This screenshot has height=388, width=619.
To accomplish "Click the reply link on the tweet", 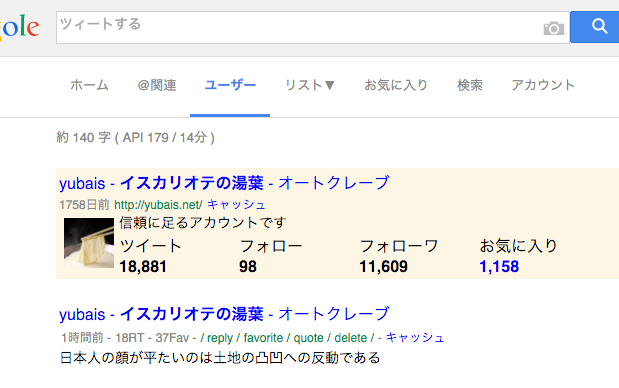I will [x=220, y=338].
